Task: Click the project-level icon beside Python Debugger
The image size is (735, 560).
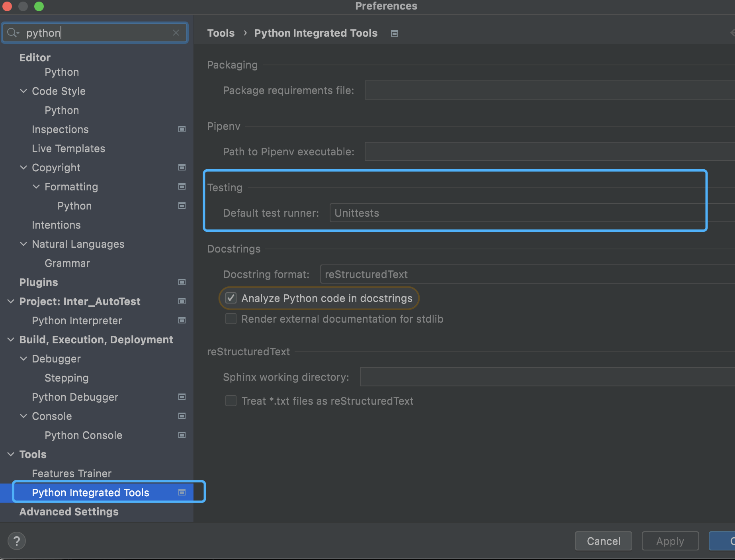Action: [x=182, y=397]
